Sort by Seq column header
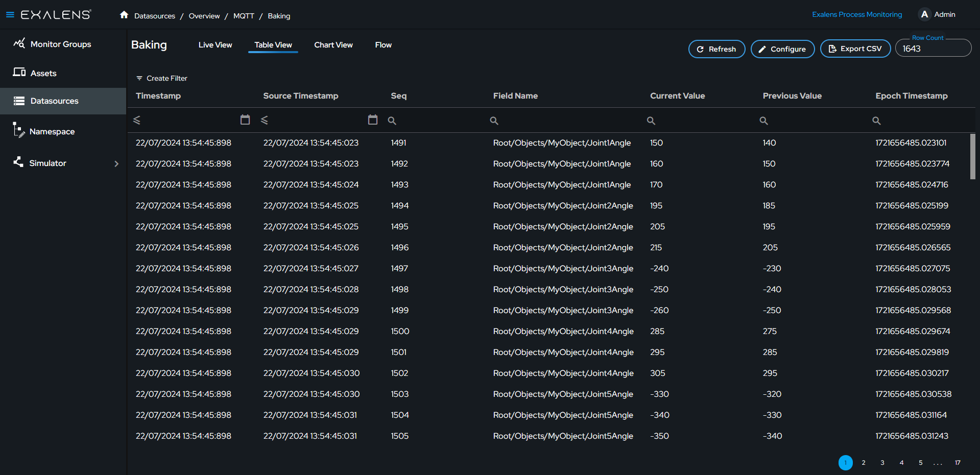The width and height of the screenshot is (980, 475). 399,96
